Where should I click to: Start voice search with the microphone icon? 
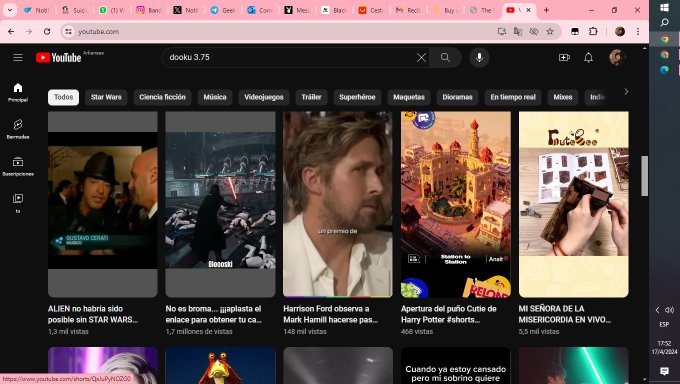(x=479, y=57)
